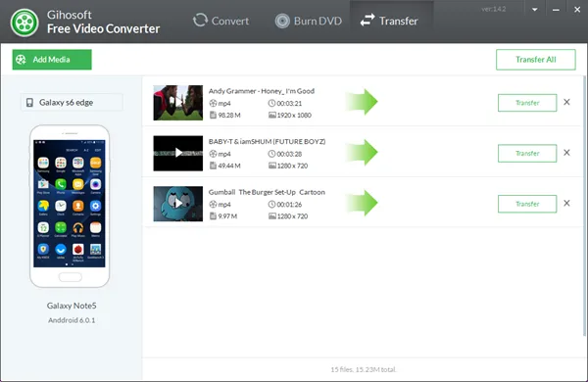Switch to the Convert tab
The width and height of the screenshot is (588, 382).
coord(220,21)
